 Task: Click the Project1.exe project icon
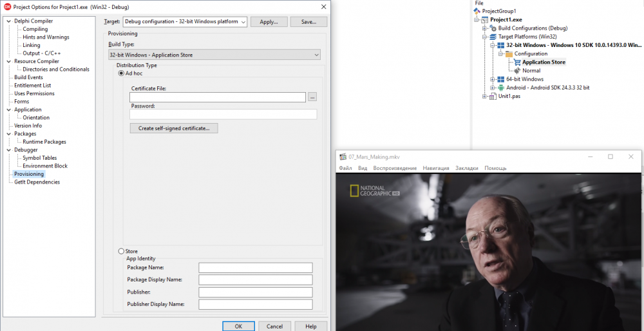(485, 20)
